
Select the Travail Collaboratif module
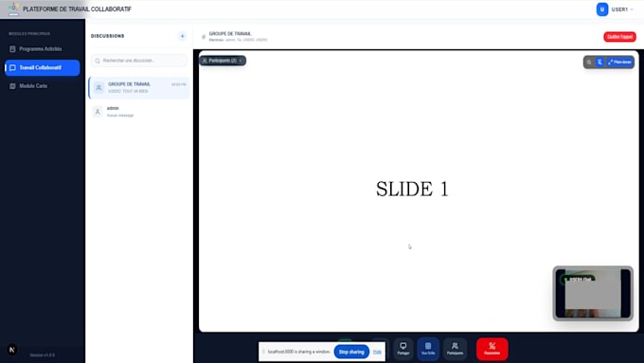pyautogui.click(x=43, y=68)
